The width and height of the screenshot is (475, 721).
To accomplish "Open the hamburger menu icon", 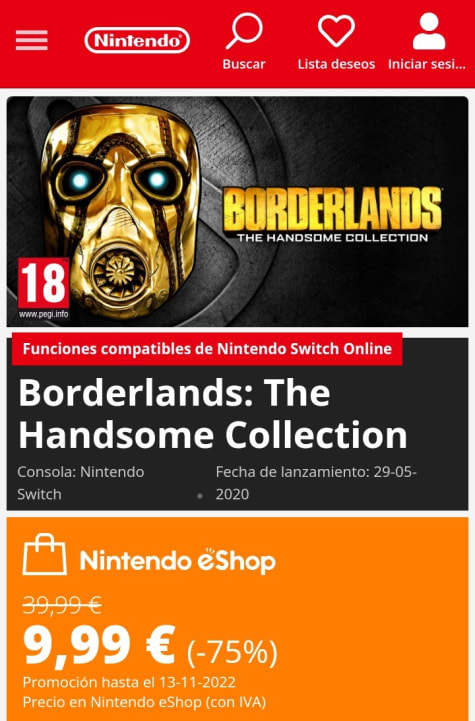I will click(x=32, y=40).
